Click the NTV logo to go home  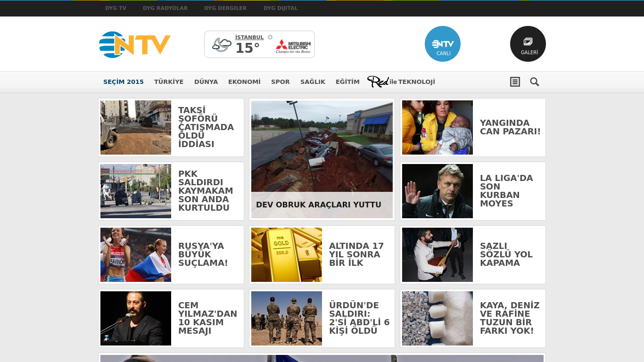coord(133,44)
